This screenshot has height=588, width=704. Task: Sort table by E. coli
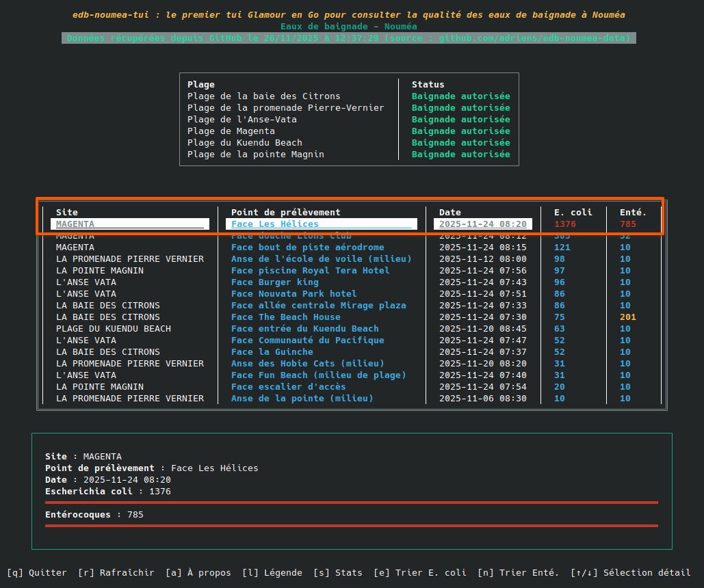click(420, 572)
